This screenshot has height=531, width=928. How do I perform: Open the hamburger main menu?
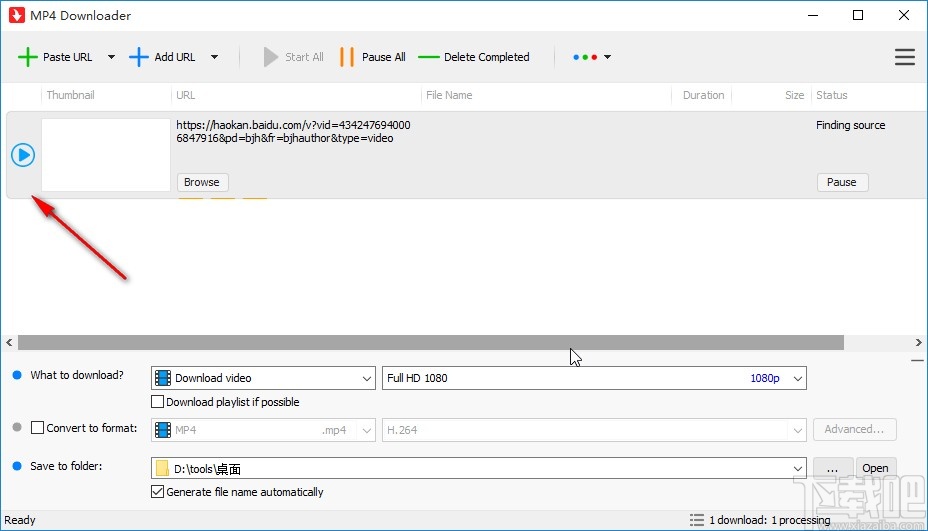click(904, 57)
